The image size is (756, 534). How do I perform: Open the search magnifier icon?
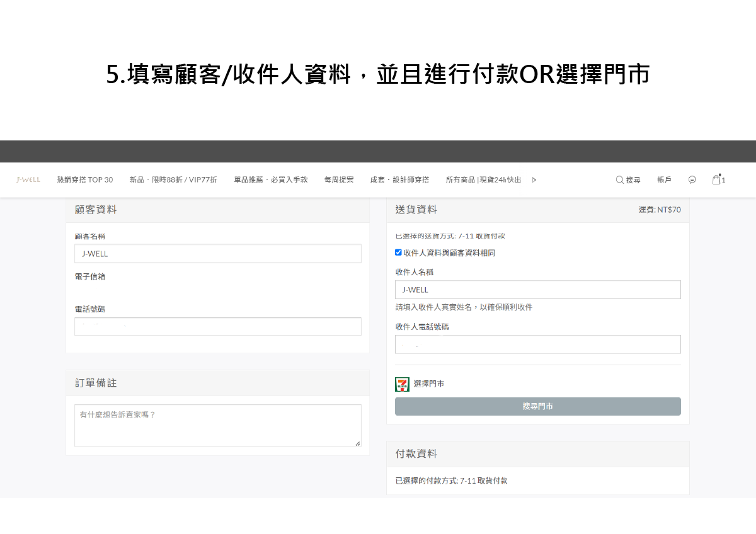pyautogui.click(x=620, y=180)
